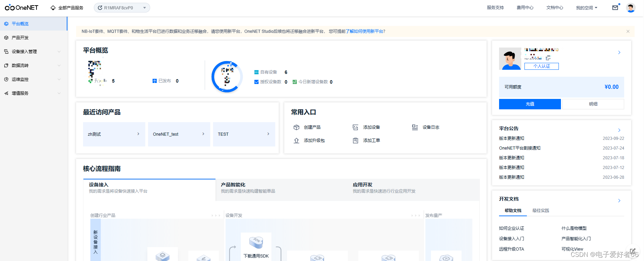Click the profile picture in account card
Viewport: 644px width, 261px height.
click(510, 59)
